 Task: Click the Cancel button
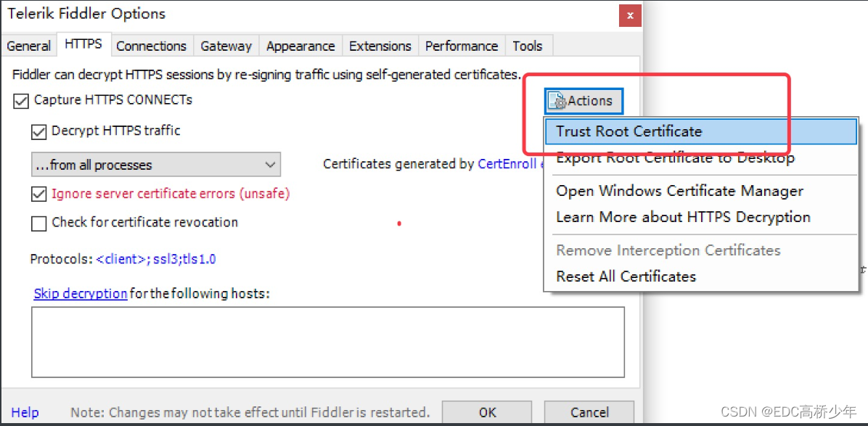(x=589, y=412)
